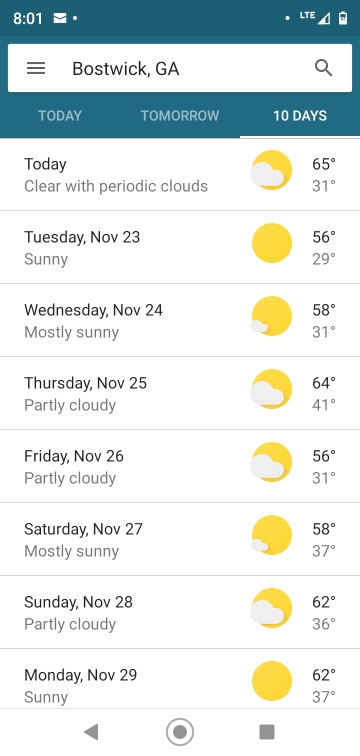
Task: Switch to the TODAY tab
Action: (60, 116)
